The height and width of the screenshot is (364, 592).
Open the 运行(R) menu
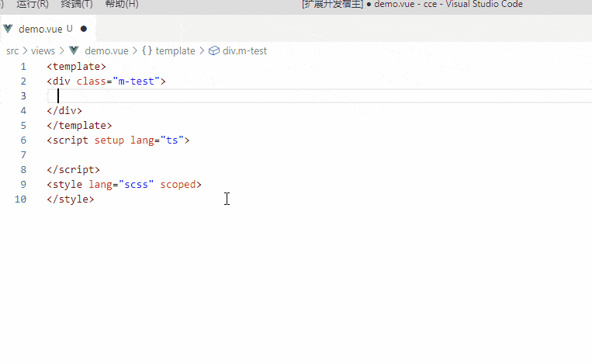32,5
